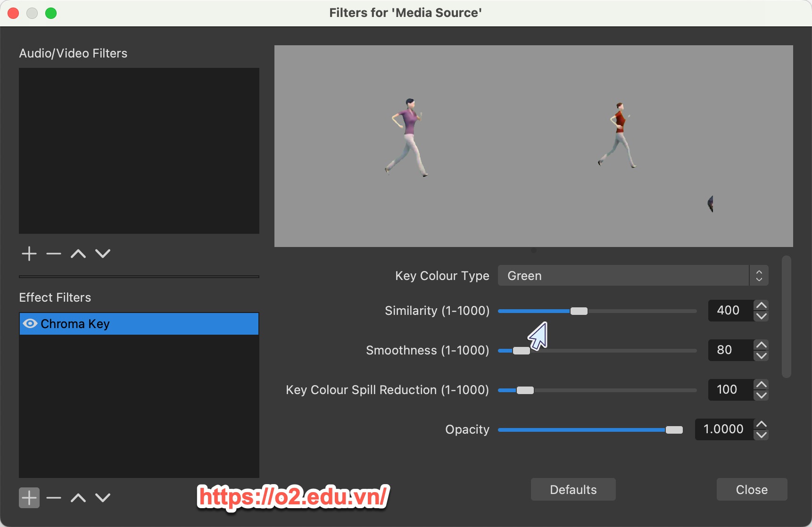Click the Smoothness slider handle

point(522,351)
